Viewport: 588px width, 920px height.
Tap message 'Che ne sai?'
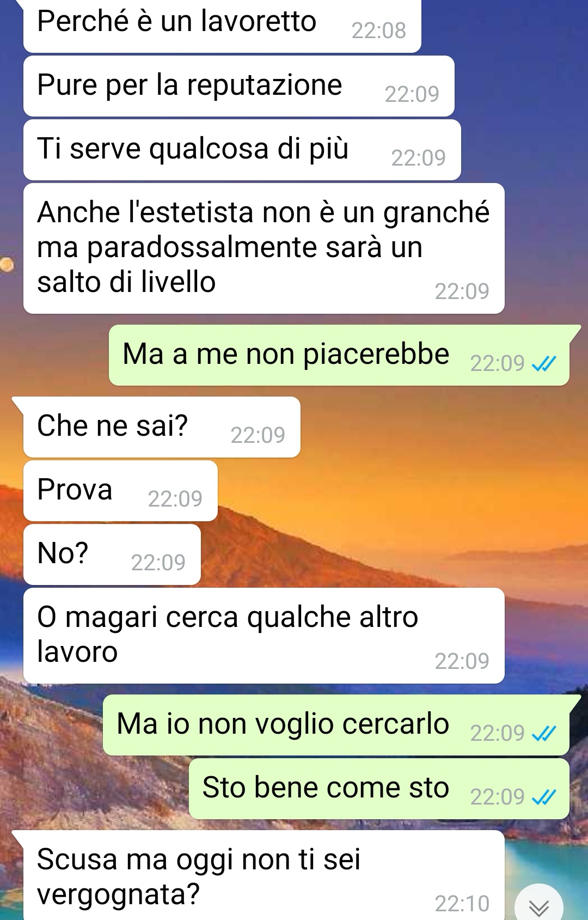click(x=162, y=427)
